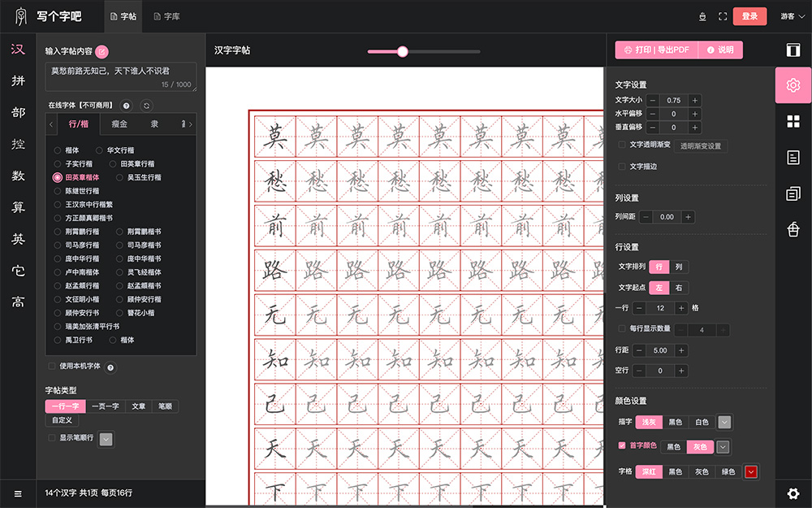Open the settings gear panel on right
The width and height of the screenshot is (812, 508).
tap(793, 85)
